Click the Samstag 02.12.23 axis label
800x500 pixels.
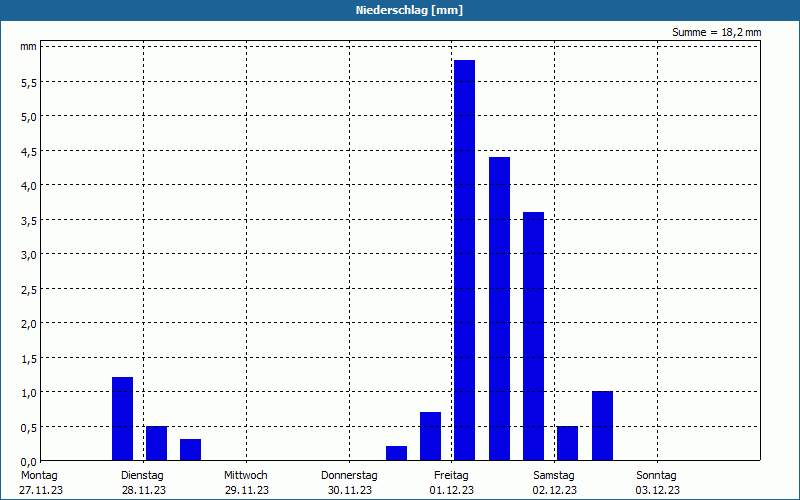pyautogui.click(x=554, y=483)
